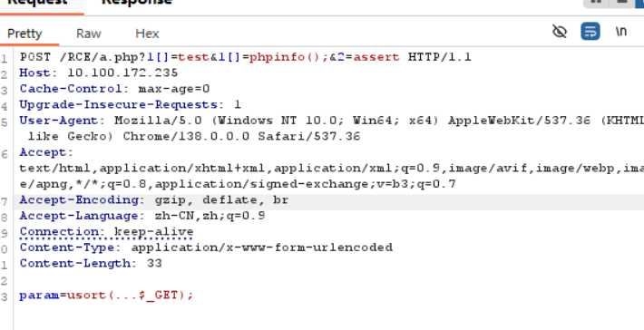
Task: Click the 'max-age=0' value
Action: [174, 89]
